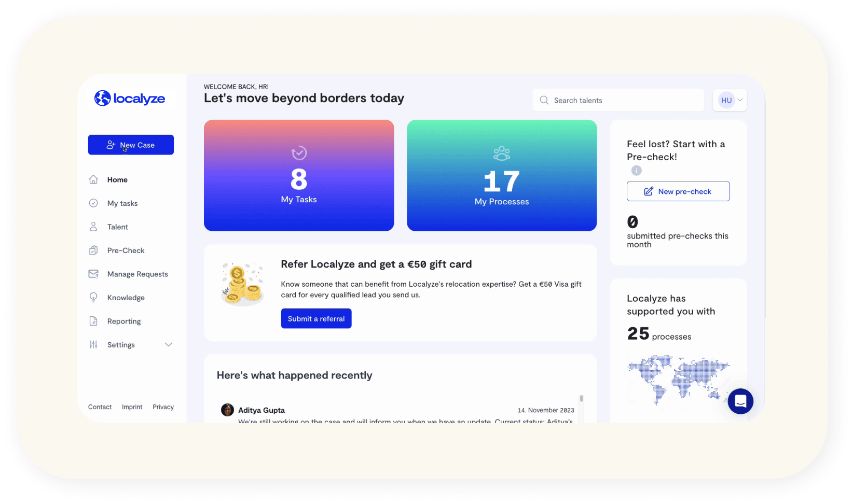Open the HU account dropdown arrow
The image size is (853, 504).
740,100
